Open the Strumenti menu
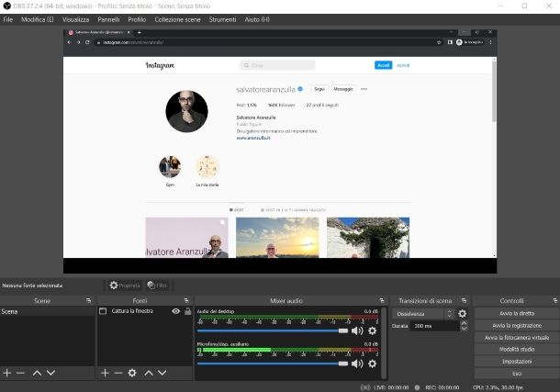 pos(222,19)
